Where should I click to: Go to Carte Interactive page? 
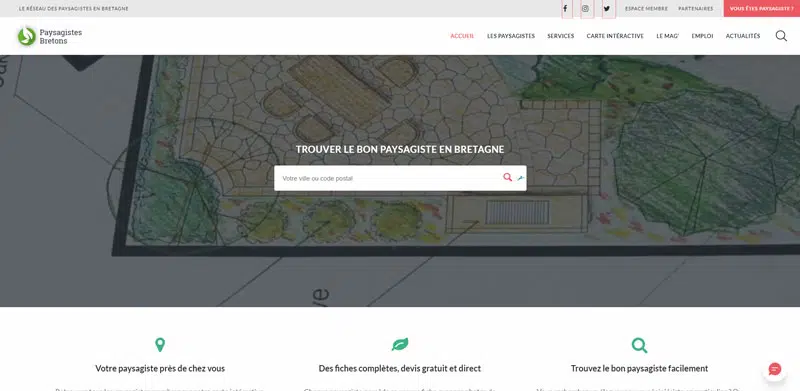point(615,36)
